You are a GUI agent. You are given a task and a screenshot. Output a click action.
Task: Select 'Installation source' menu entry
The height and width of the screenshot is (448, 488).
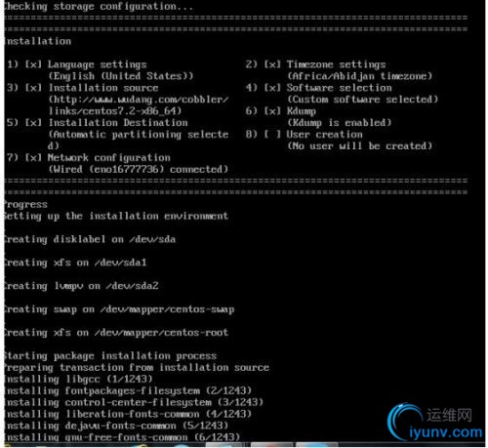103,88
